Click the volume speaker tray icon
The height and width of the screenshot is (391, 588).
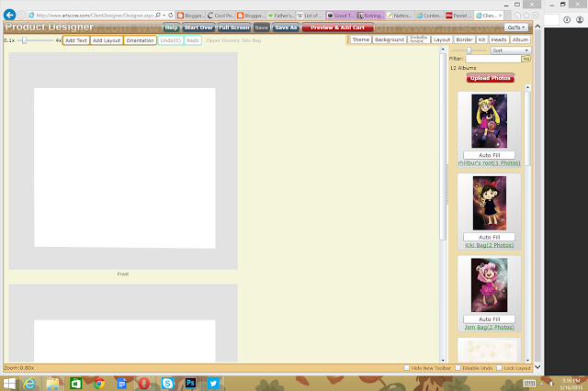551,384
